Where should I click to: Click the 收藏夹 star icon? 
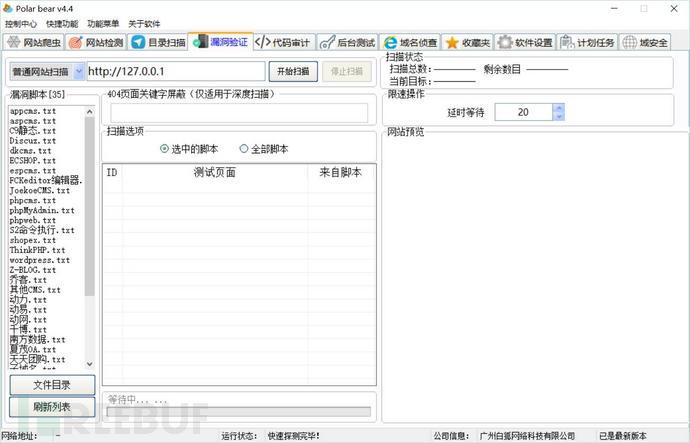[452, 43]
